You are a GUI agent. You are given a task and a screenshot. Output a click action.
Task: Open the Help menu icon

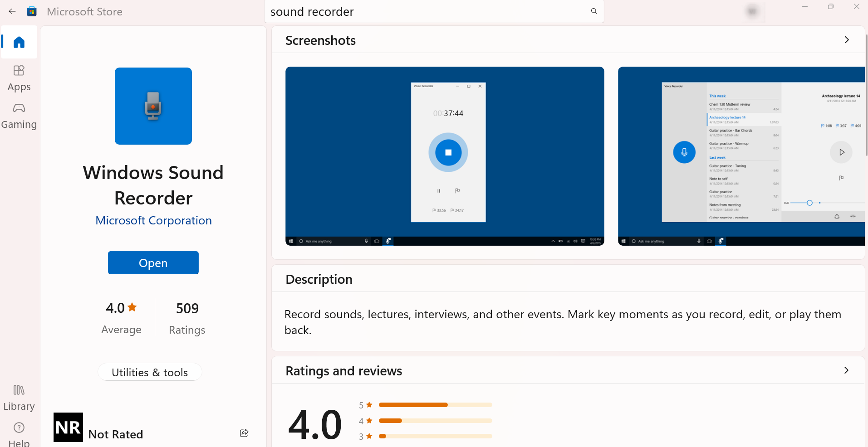(19, 433)
